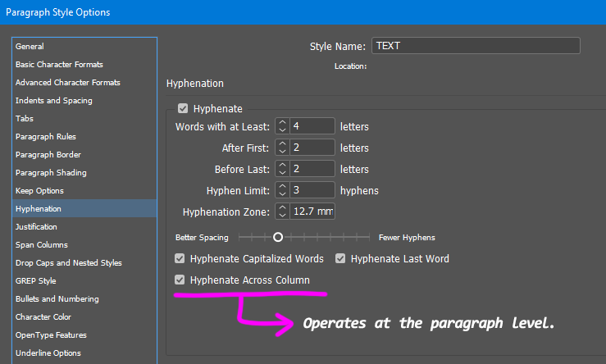Open the GREP Style category
606x364 pixels.
click(35, 281)
